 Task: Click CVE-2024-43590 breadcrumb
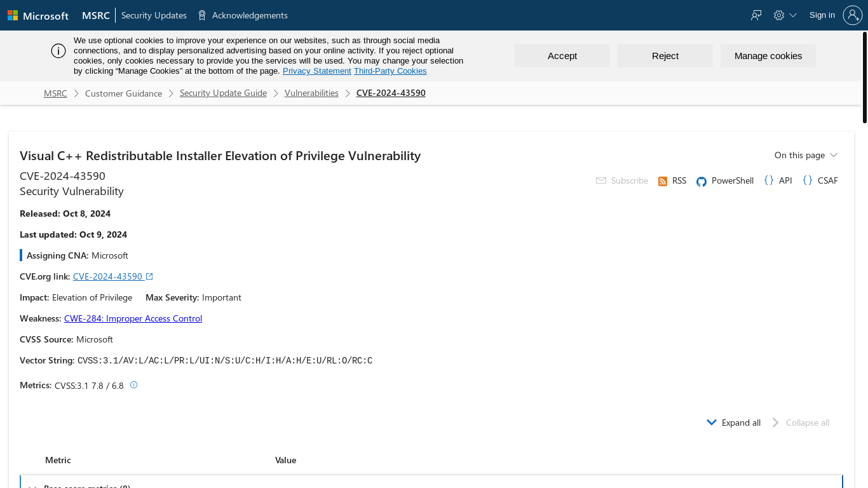pyautogui.click(x=391, y=93)
